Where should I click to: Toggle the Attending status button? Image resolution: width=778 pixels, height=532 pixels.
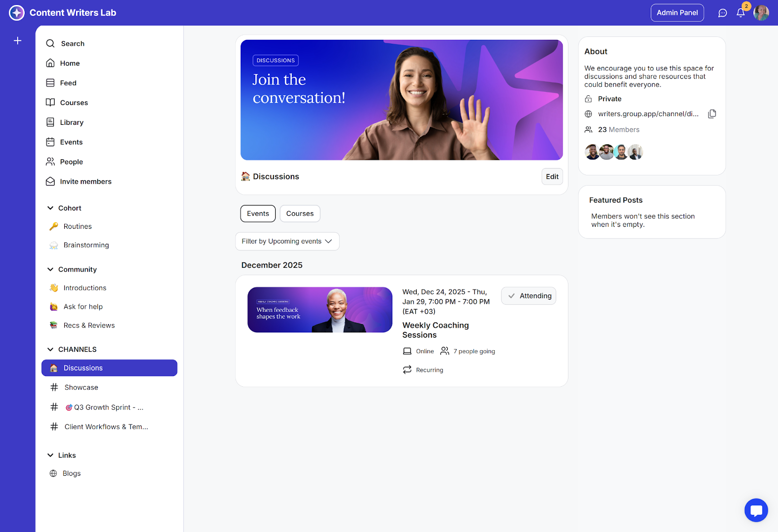(529, 296)
